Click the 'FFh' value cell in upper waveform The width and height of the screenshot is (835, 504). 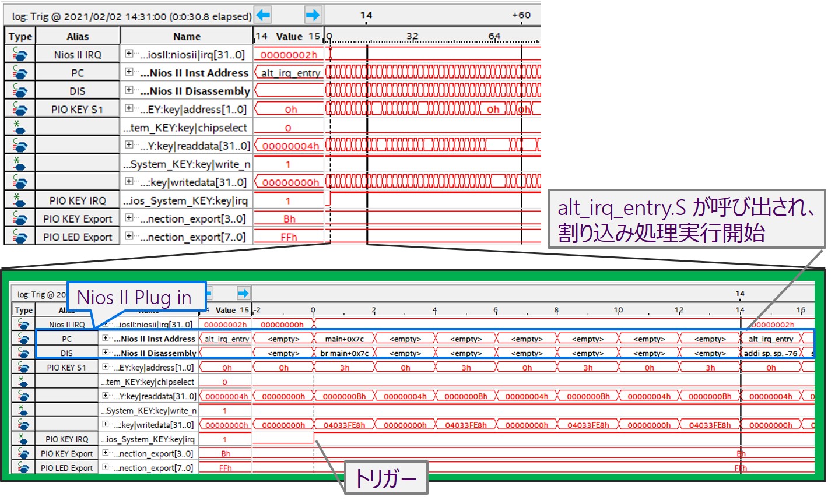(x=289, y=237)
